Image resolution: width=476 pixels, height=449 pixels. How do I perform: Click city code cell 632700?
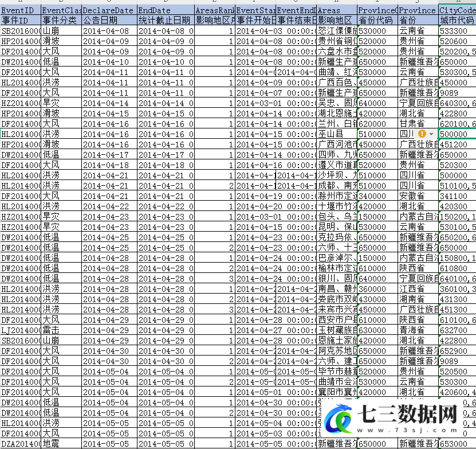click(x=457, y=330)
